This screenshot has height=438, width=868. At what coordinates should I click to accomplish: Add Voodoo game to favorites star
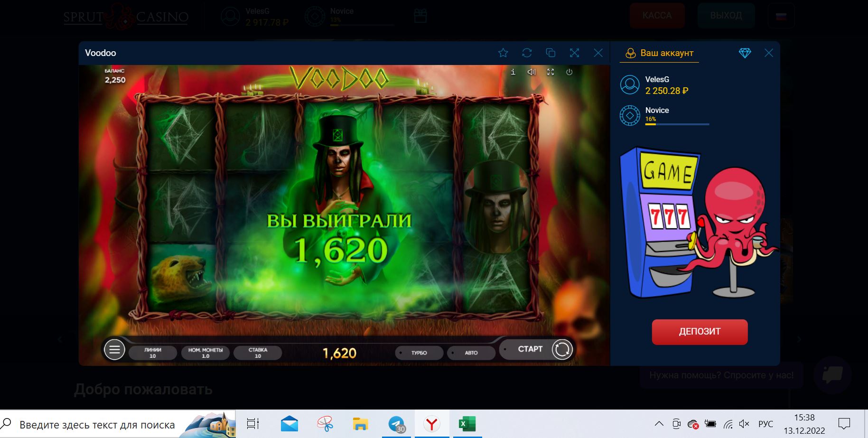pyautogui.click(x=503, y=53)
